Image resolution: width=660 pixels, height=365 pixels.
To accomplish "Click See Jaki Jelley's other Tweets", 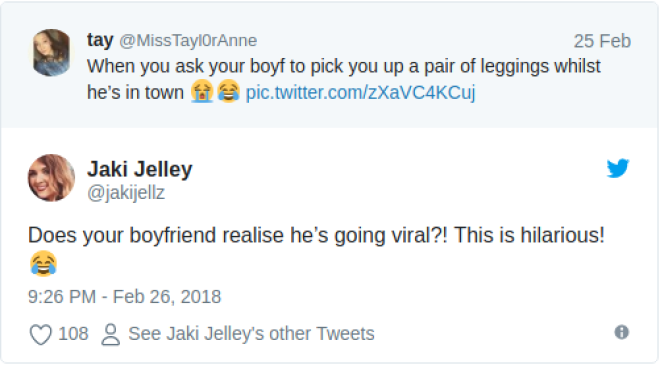I will pyautogui.click(x=251, y=334).
